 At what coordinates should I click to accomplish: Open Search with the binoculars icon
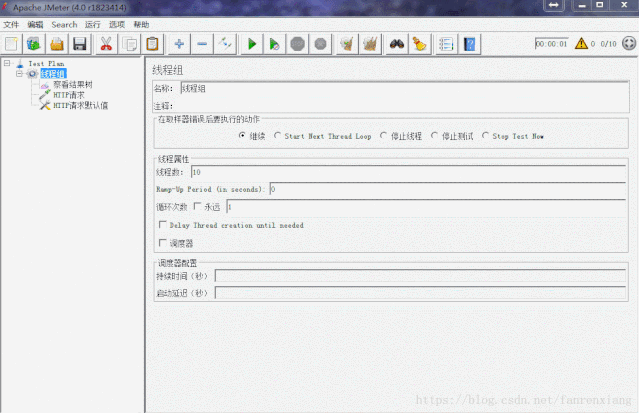396,44
